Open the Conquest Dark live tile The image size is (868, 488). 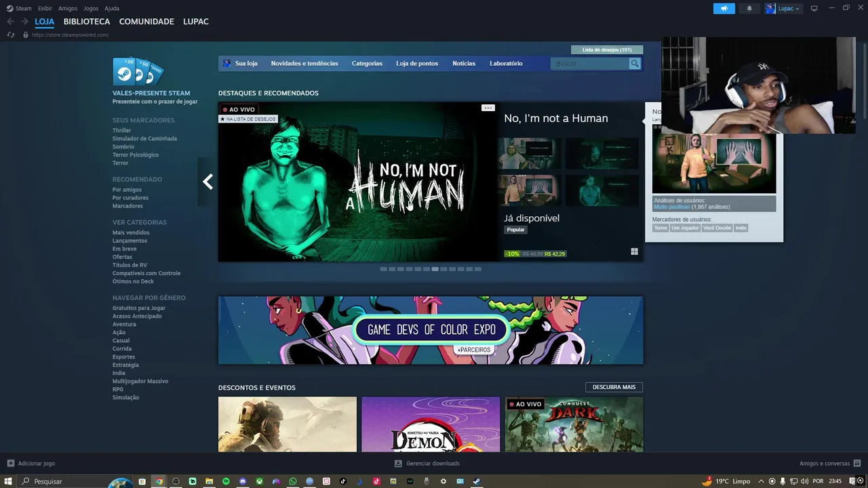pyautogui.click(x=574, y=424)
